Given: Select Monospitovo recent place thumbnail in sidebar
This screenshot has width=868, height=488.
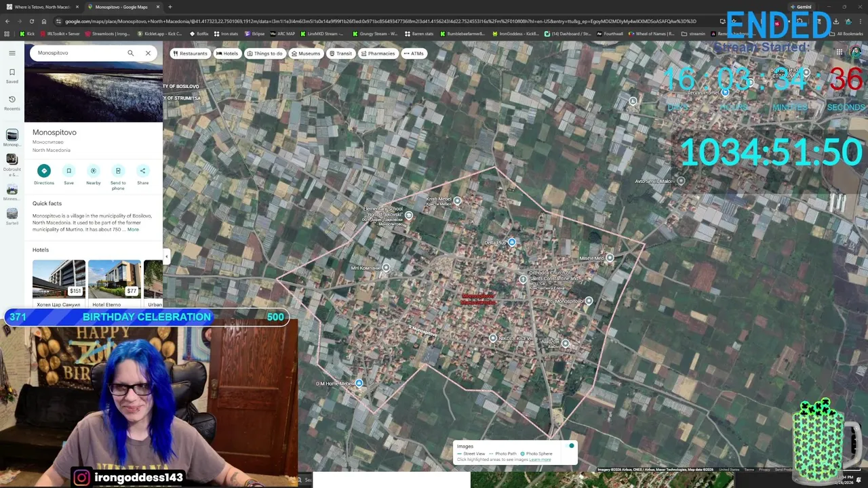Looking at the screenshot, I should [12, 136].
